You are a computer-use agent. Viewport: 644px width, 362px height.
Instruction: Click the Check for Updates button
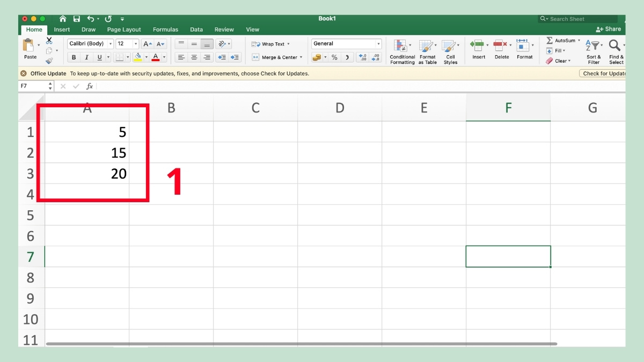tap(602, 73)
